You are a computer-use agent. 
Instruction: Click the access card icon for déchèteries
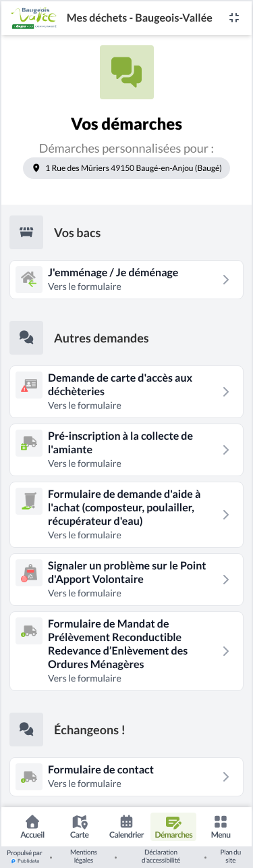pos(29,385)
